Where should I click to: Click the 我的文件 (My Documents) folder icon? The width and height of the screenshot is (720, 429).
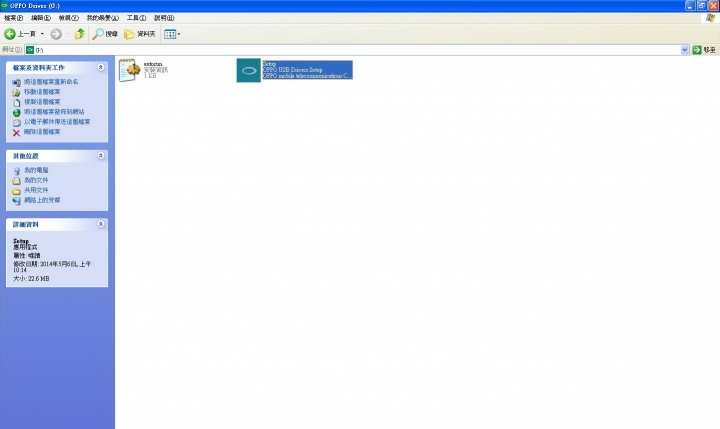tap(17, 181)
